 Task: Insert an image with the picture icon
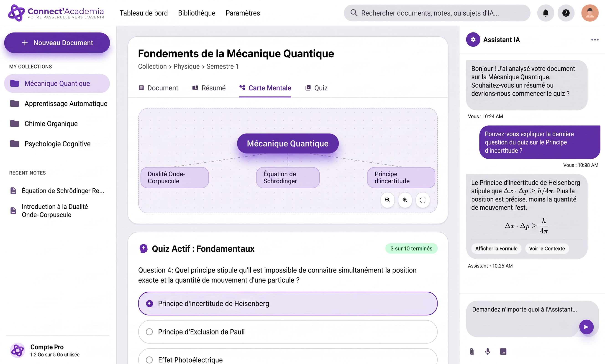(x=503, y=351)
